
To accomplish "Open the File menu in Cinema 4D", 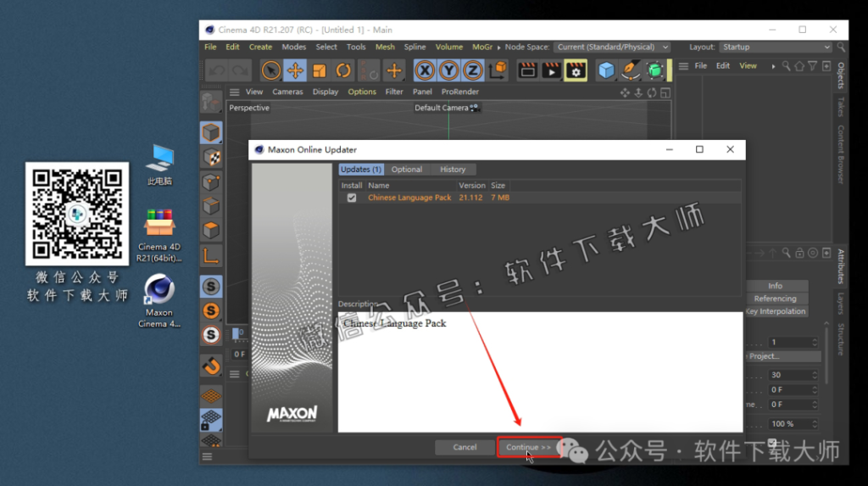I will click(x=210, y=47).
